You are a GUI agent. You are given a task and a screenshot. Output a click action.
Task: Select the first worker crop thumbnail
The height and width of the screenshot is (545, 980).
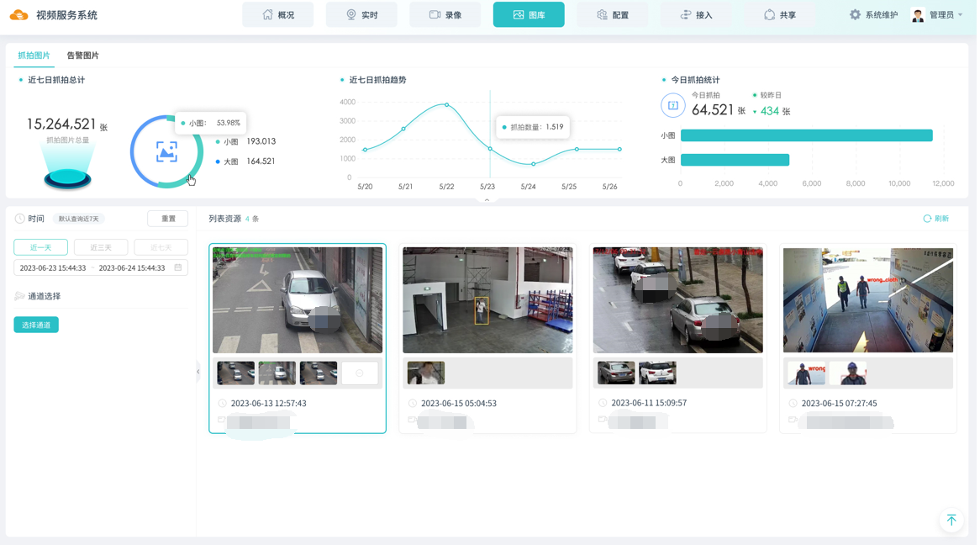[806, 373]
